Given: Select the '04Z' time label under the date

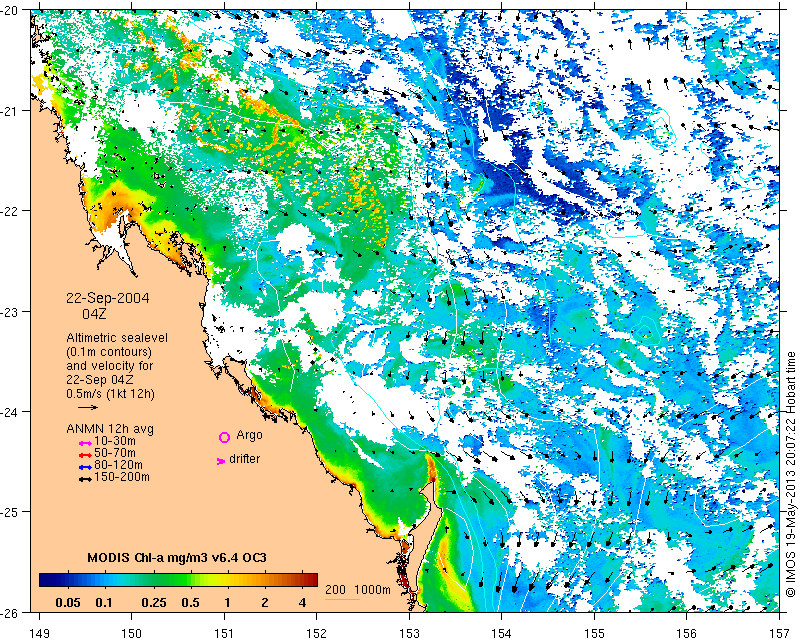Looking at the screenshot, I should click(94, 314).
